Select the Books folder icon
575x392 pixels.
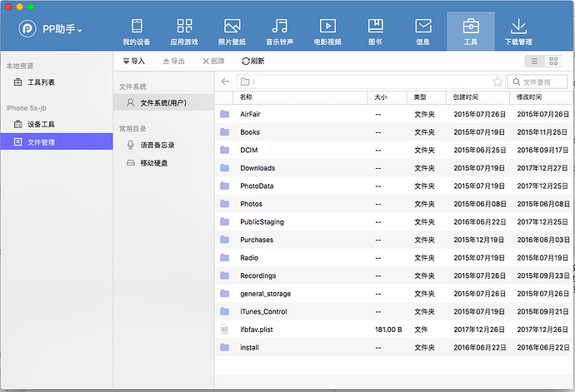[x=225, y=131]
